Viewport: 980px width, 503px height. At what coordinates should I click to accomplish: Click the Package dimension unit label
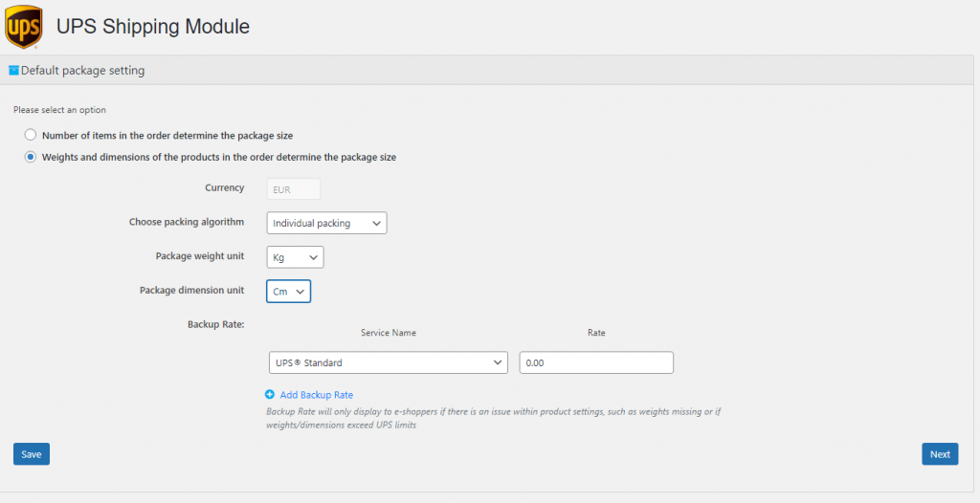pos(191,291)
